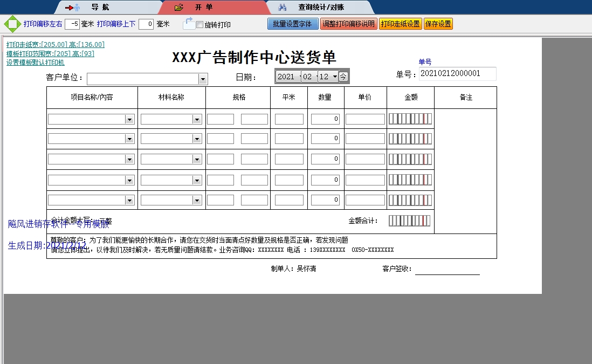Viewport: 592px width, 364px height.
Task: Click the rotate print arrow icon
Action: tap(188, 23)
